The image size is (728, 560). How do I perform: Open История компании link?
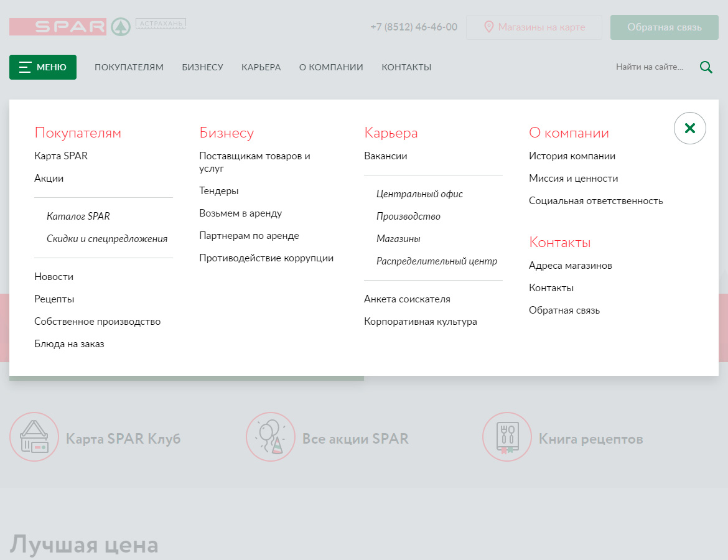(572, 156)
